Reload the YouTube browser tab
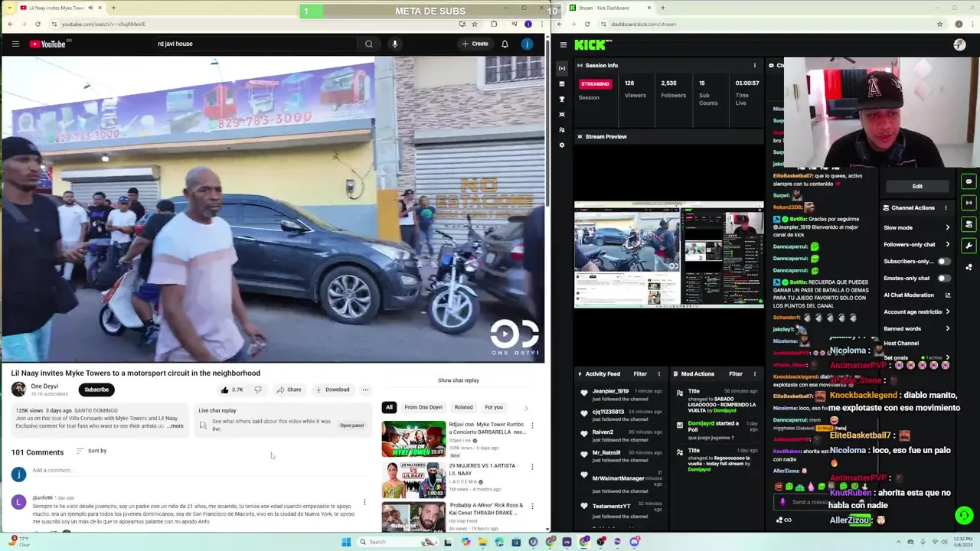 tap(38, 24)
